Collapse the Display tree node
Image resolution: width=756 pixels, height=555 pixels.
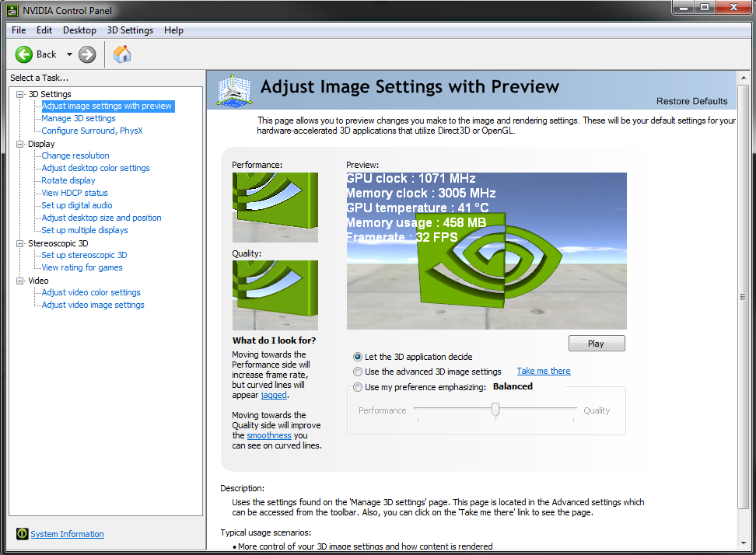[19, 144]
